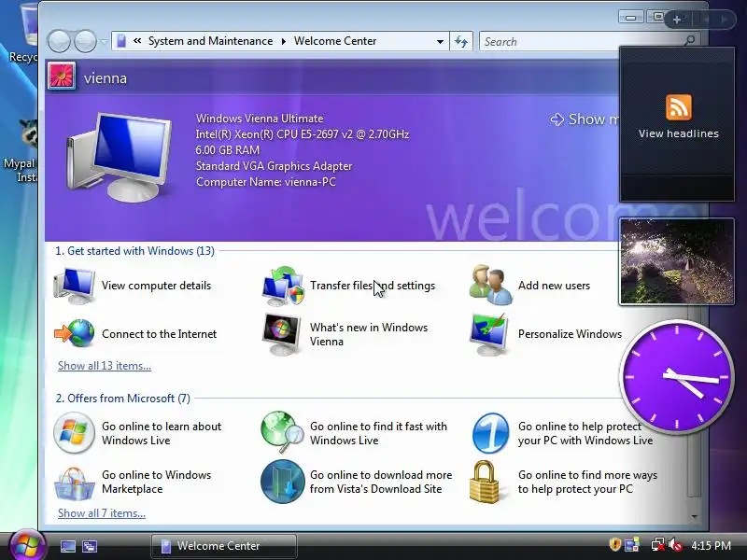The image size is (747, 560).
Task: Open the Windows Start orb
Action: [x=26, y=546]
